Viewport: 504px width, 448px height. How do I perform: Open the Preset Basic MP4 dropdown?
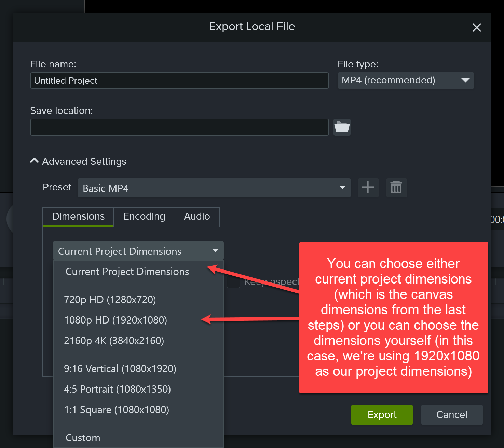click(214, 188)
